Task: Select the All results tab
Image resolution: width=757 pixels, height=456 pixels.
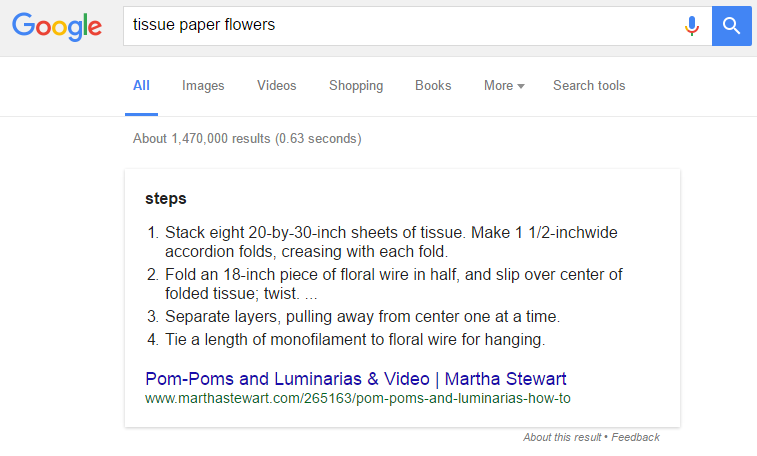Action: (141, 86)
